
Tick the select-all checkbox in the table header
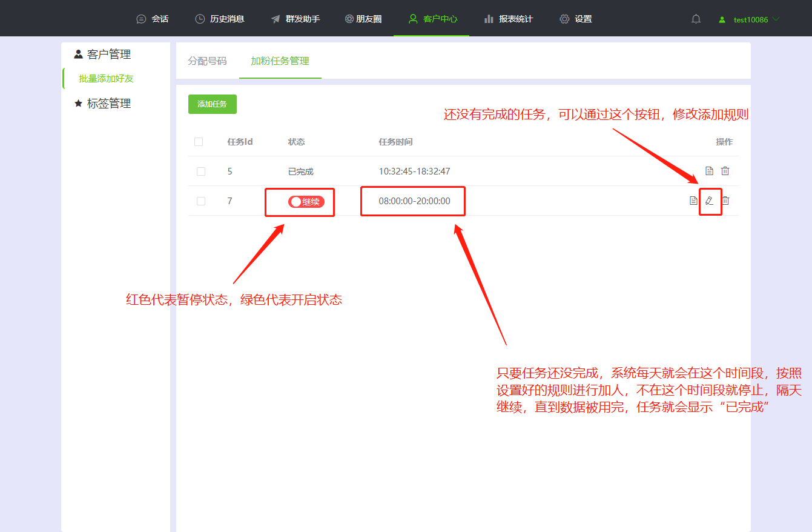(x=199, y=142)
